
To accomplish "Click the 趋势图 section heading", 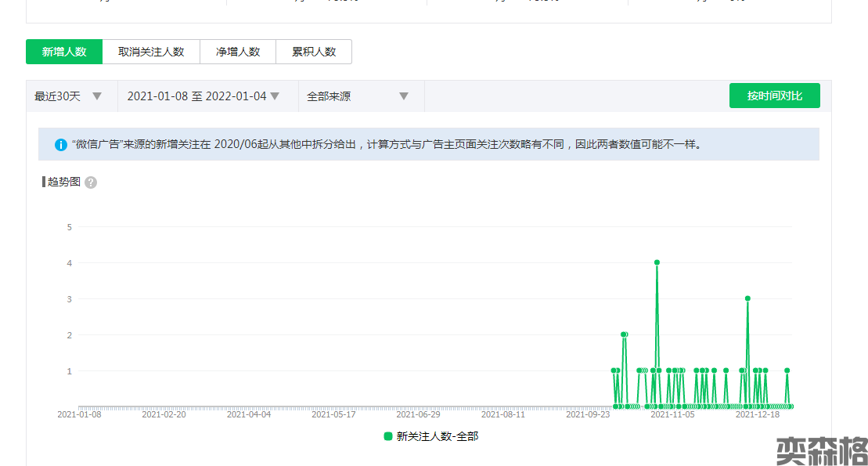I will coord(63,182).
